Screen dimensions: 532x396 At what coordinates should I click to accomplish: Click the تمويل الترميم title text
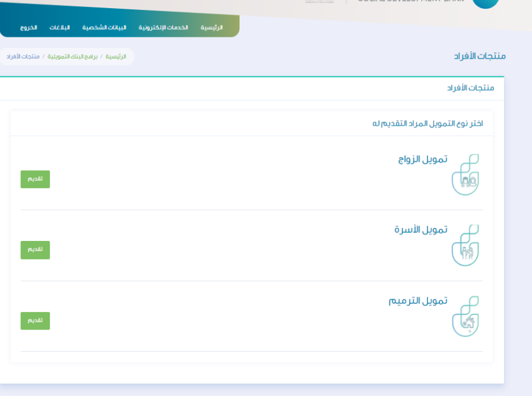pos(418,301)
